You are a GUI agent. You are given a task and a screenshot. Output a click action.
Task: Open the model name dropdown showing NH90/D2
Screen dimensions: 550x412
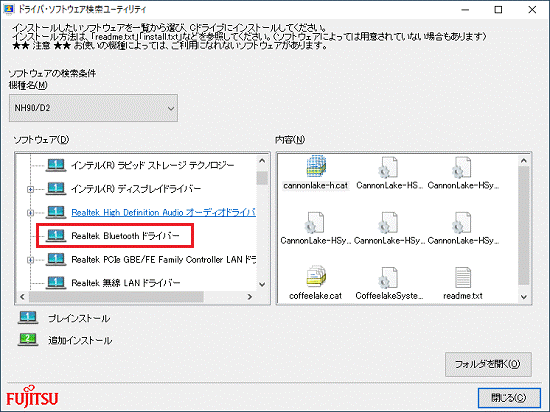coord(93,108)
